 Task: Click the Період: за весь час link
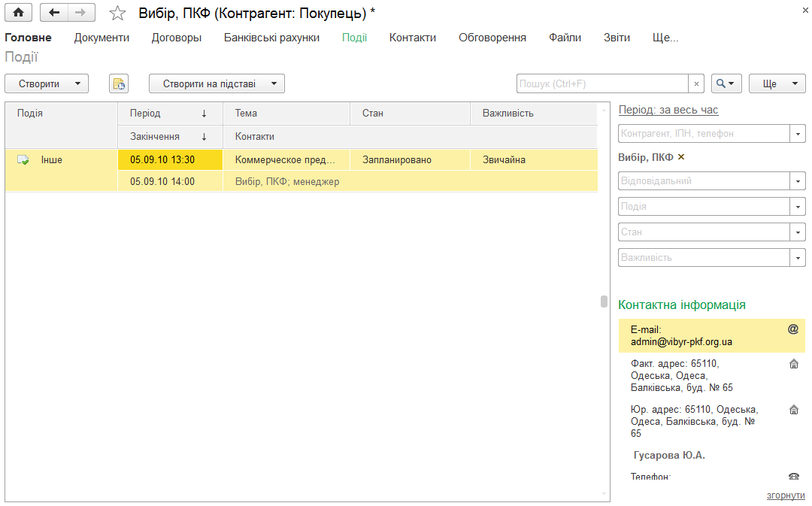click(668, 110)
